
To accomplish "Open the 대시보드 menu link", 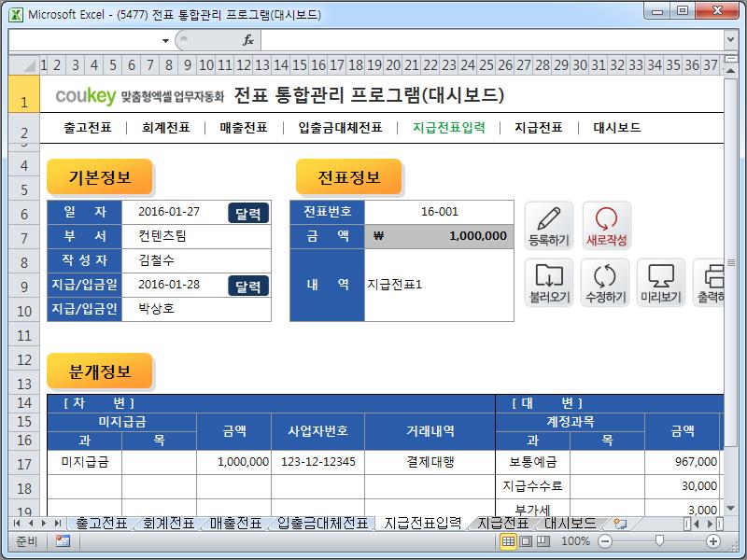I will 617,128.
